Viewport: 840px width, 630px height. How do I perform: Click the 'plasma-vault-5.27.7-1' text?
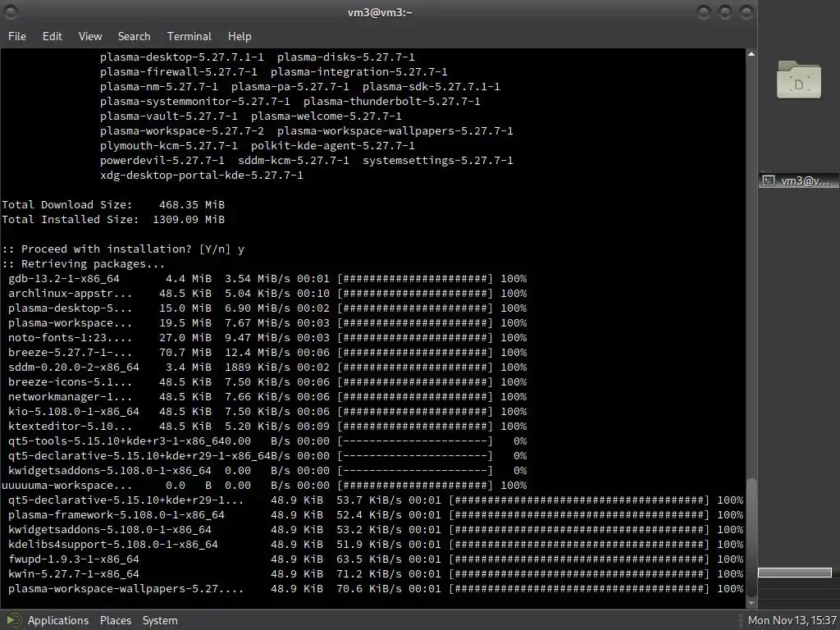coord(169,116)
